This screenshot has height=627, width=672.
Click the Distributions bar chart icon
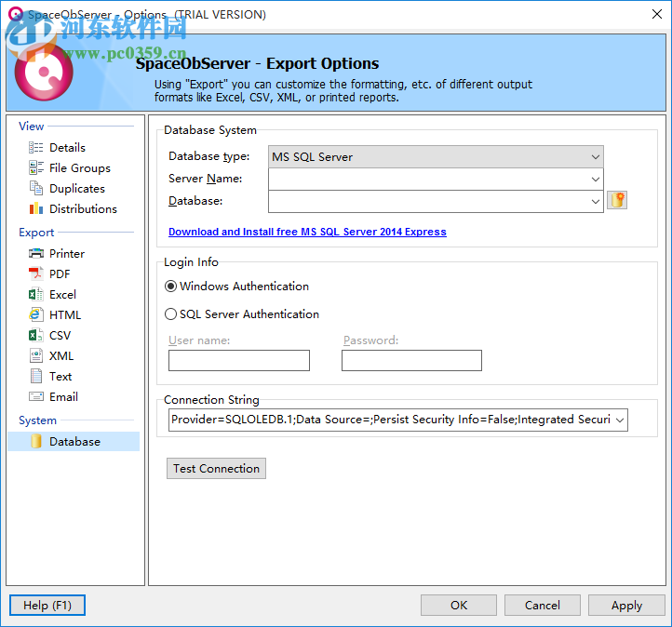click(36, 209)
